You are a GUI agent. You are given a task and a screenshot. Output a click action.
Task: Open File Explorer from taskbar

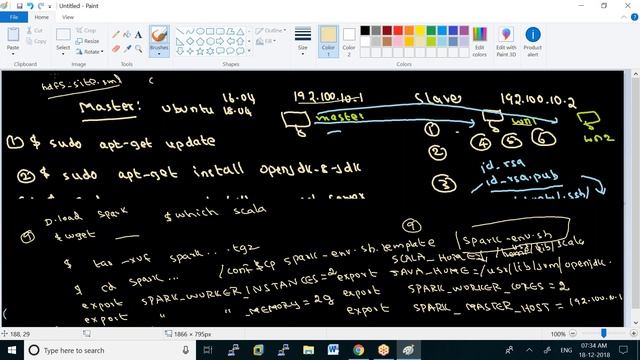click(x=309, y=350)
